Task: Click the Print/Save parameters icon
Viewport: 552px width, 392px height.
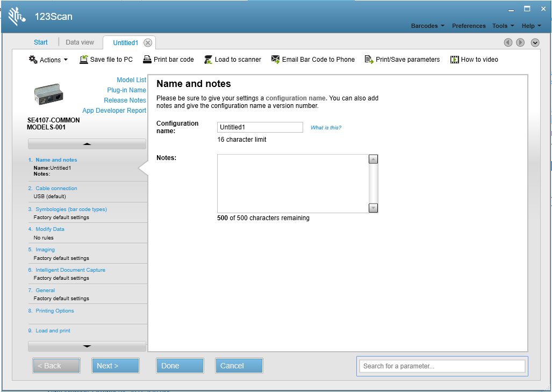Action: [x=369, y=60]
